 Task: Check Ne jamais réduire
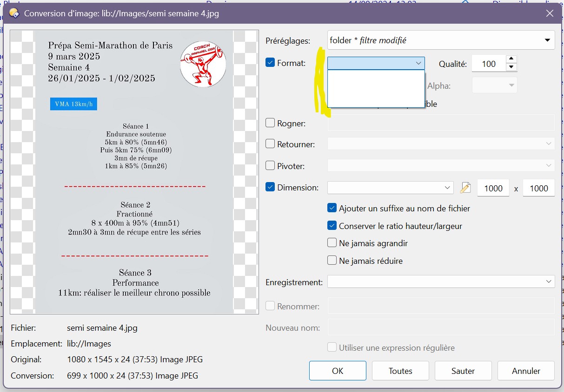(x=332, y=260)
